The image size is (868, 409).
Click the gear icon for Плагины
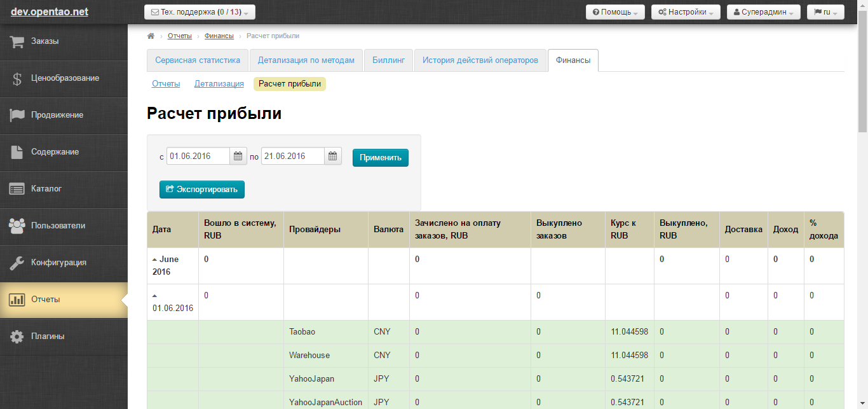pyautogui.click(x=17, y=336)
